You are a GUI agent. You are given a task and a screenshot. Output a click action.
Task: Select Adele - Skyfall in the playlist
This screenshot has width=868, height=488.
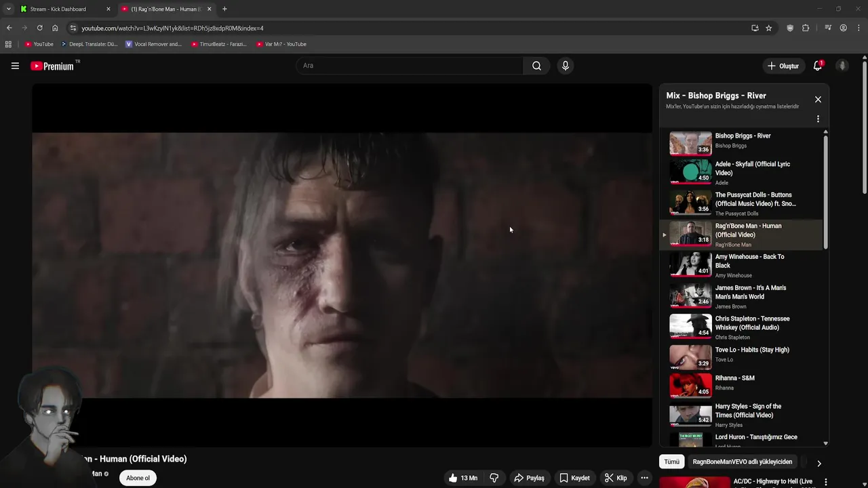(x=742, y=173)
